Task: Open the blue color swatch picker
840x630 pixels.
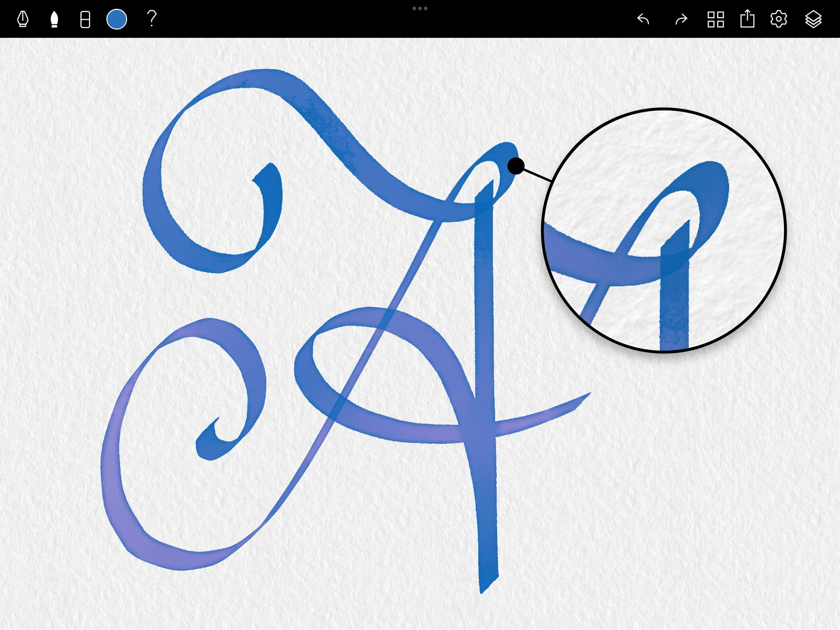Action: click(117, 19)
